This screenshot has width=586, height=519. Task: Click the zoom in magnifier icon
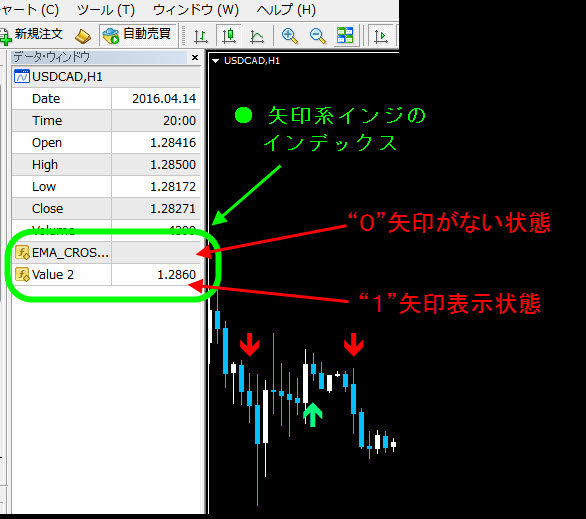tap(290, 36)
